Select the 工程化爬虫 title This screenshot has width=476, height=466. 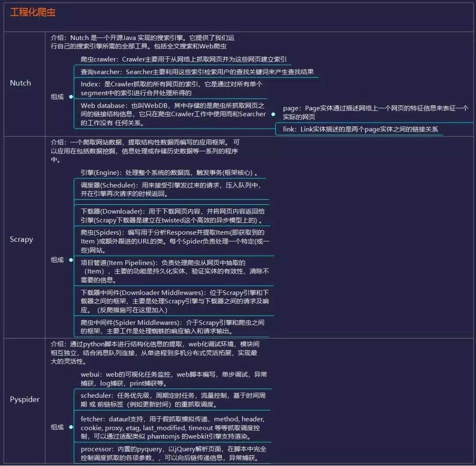[33, 12]
